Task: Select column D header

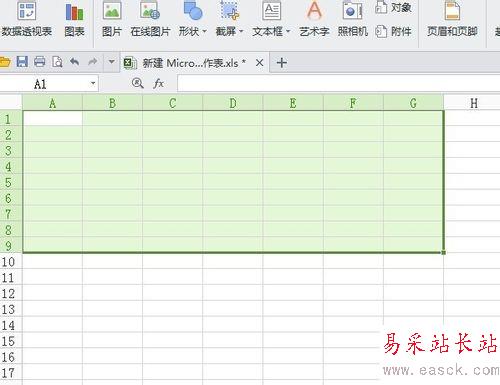Action: [233, 103]
